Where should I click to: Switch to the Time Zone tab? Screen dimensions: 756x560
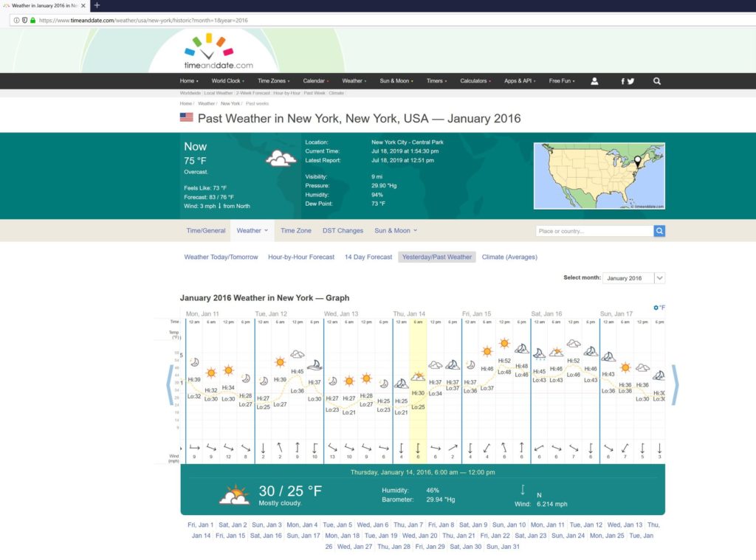click(296, 231)
